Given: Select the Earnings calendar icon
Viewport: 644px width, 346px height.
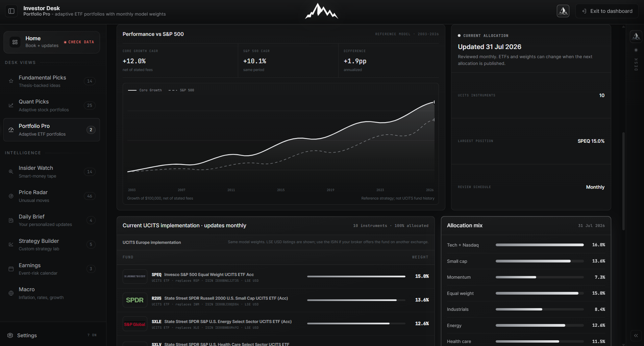Looking at the screenshot, I should click(x=11, y=269).
